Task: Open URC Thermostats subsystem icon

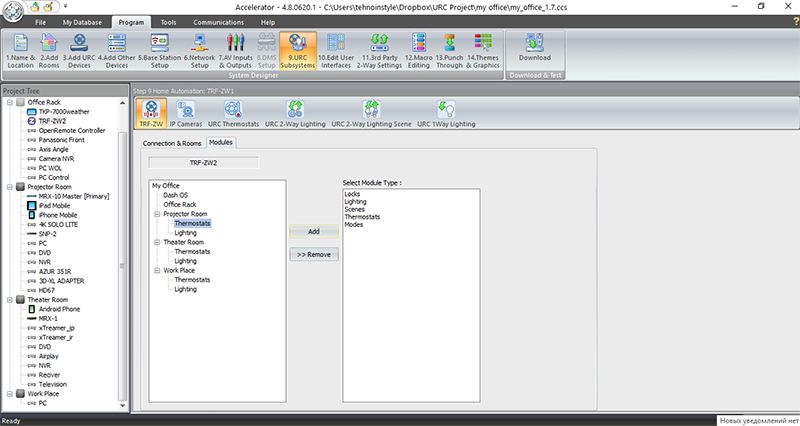Action: (x=231, y=112)
